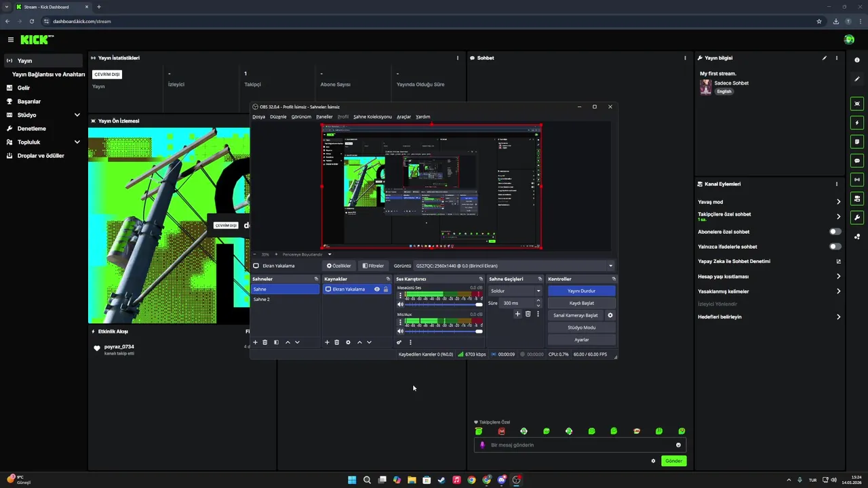Increase transition Süre with up stepper
This screenshot has height=488, width=868.
(x=538, y=300)
